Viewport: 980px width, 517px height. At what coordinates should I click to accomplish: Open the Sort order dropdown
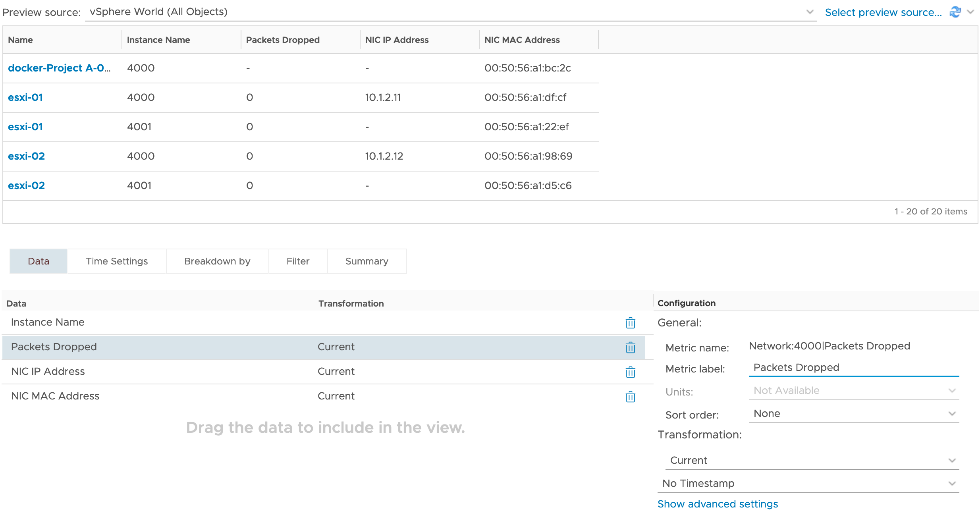[854, 414]
